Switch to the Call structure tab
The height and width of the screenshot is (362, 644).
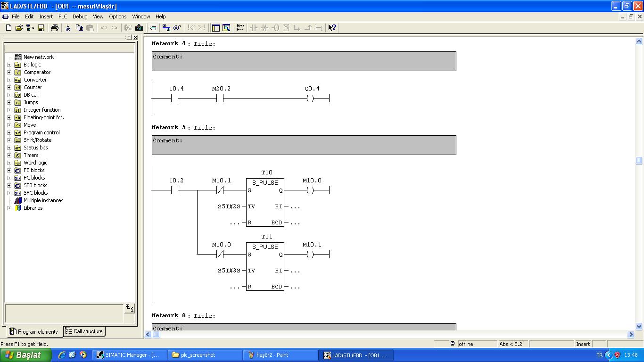(84, 331)
